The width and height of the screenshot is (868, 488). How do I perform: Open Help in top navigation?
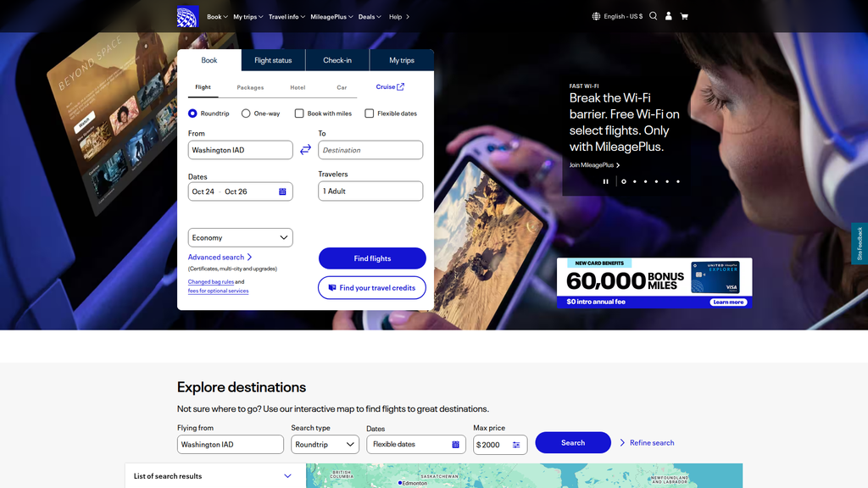click(398, 17)
